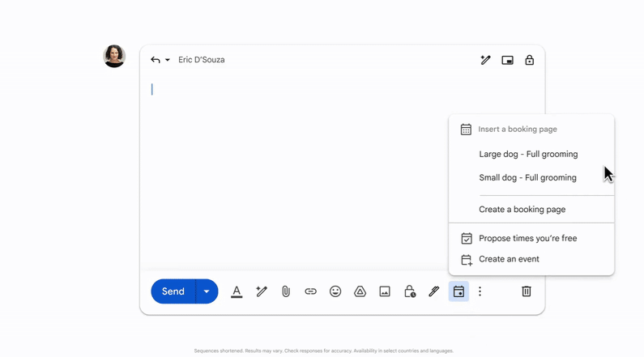Choose Create an event
The image size is (644, 357).
point(531,259)
